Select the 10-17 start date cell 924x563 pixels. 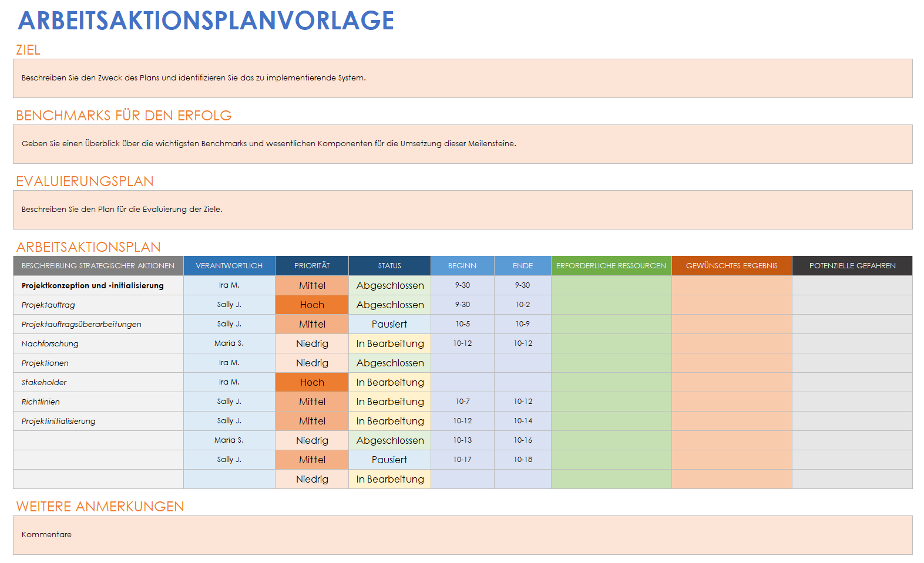(462, 460)
